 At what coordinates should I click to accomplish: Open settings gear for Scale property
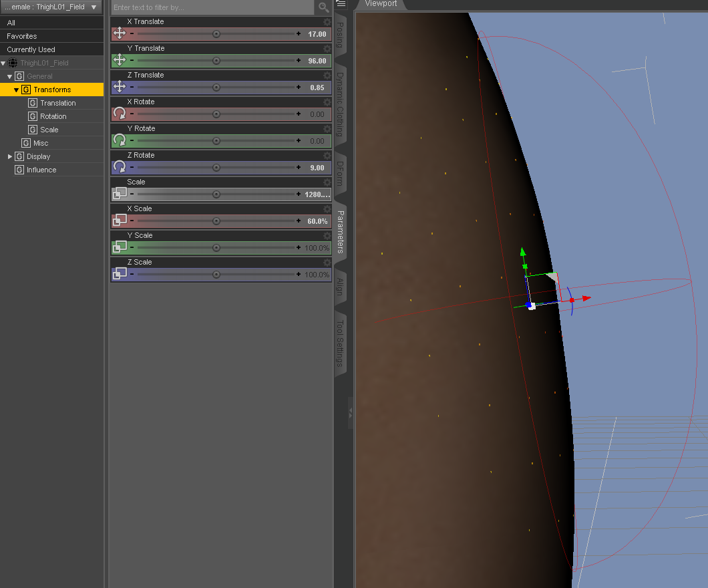327,182
